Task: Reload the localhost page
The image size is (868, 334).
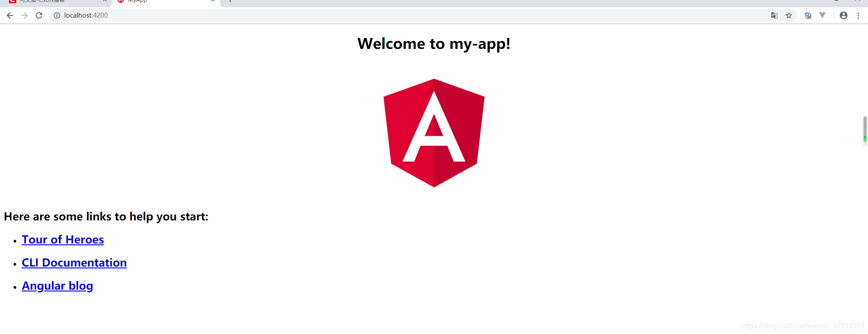Action: (x=39, y=15)
